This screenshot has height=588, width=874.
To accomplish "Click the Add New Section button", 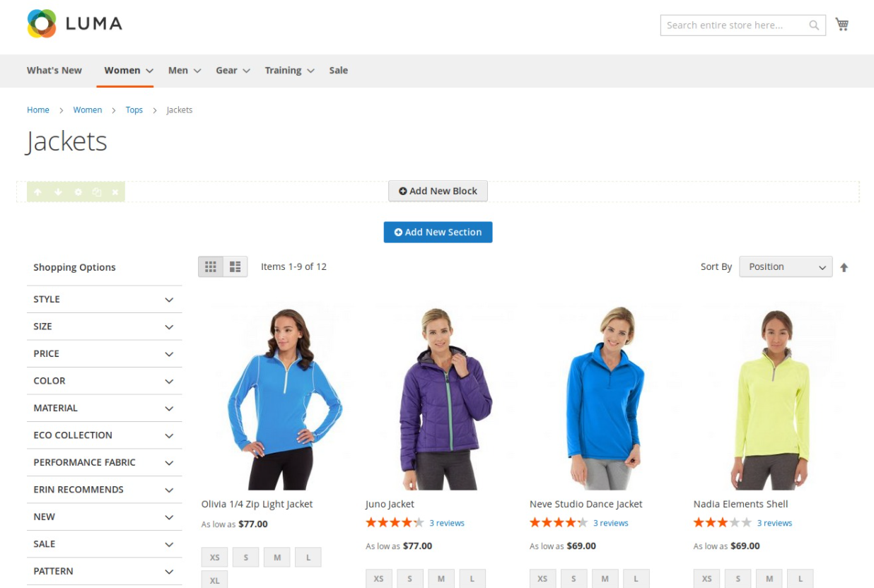I will [x=438, y=232].
